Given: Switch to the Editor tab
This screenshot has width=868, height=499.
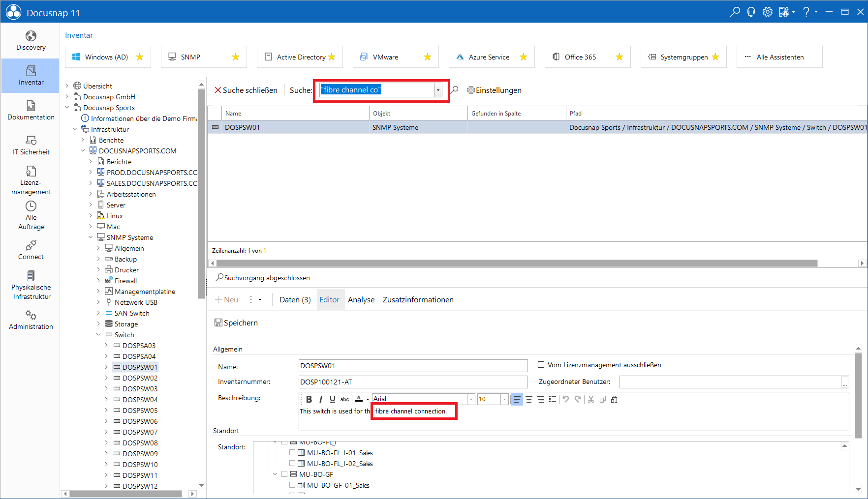Looking at the screenshot, I should (x=329, y=300).
